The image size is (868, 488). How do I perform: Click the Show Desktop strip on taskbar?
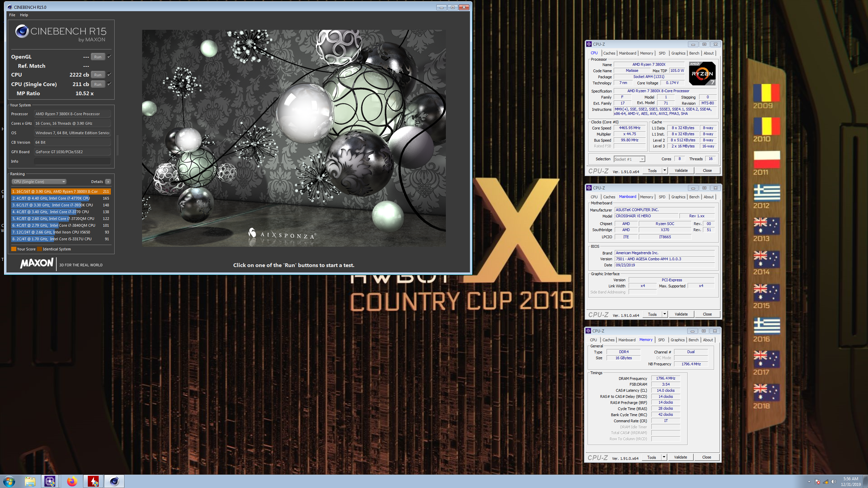click(866, 481)
